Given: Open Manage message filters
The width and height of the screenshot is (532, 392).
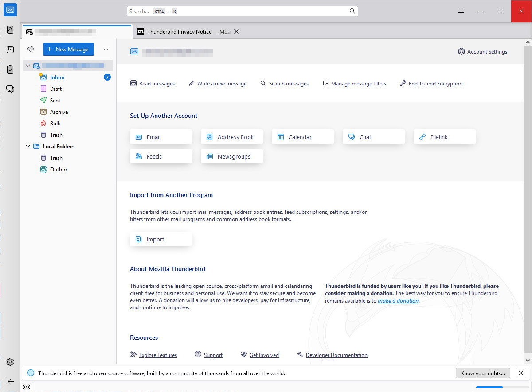Looking at the screenshot, I should pos(354,83).
